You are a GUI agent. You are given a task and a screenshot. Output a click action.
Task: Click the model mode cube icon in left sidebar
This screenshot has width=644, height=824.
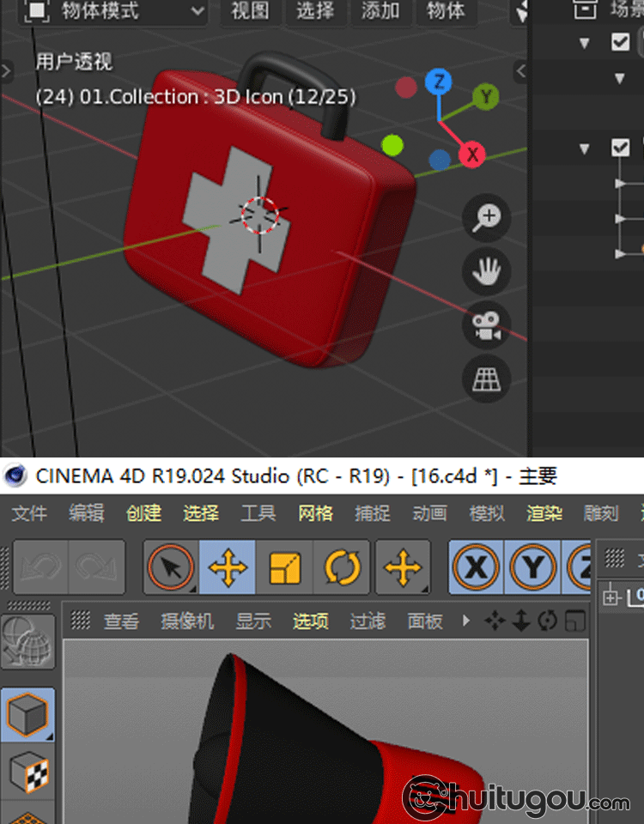[x=27, y=714]
